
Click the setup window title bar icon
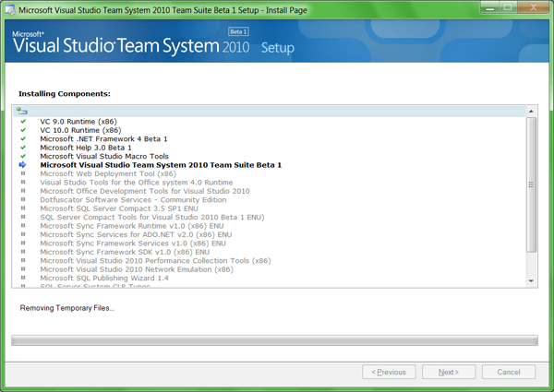[10, 9]
